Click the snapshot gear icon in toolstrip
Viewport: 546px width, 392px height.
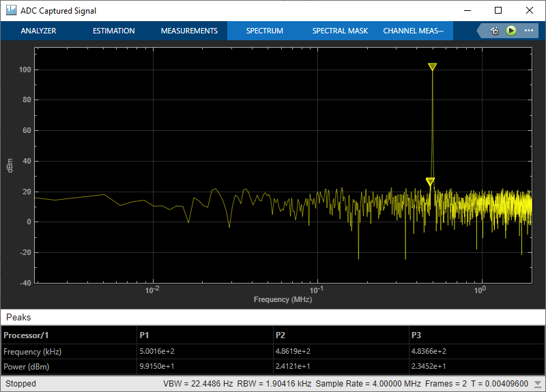[494, 31]
